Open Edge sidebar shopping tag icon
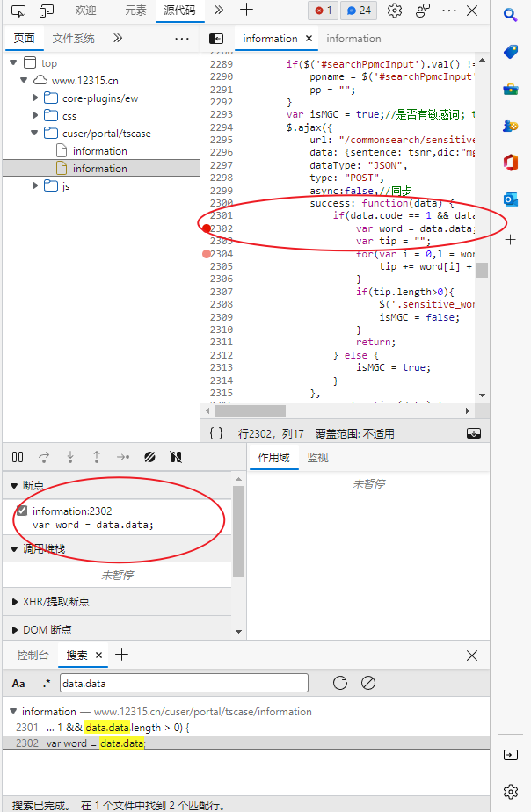This screenshot has height=812, width=531. click(x=511, y=51)
